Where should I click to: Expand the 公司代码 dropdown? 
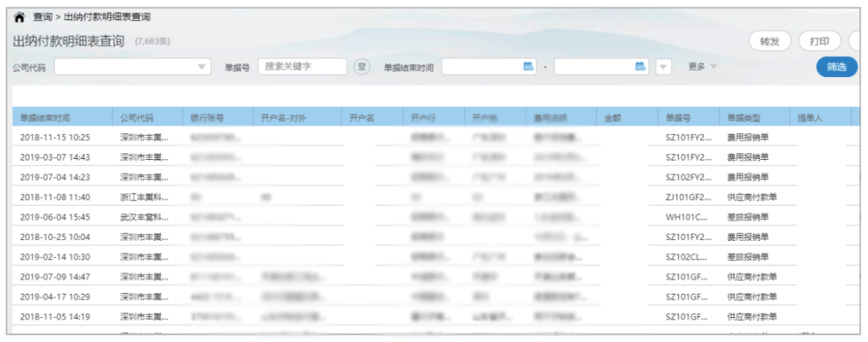pyautogui.click(x=203, y=67)
